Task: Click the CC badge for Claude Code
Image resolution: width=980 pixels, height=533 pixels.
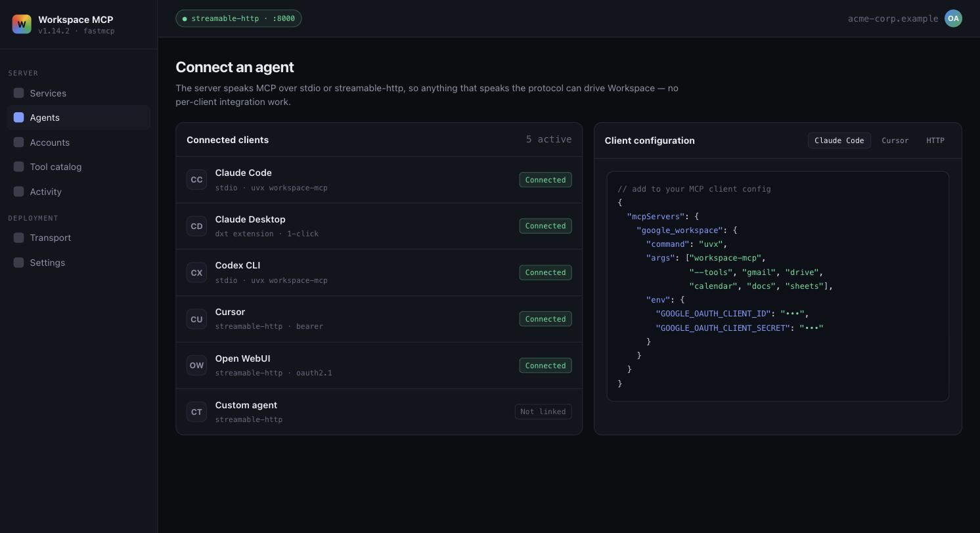Action: pyautogui.click(x=196, y=180)
